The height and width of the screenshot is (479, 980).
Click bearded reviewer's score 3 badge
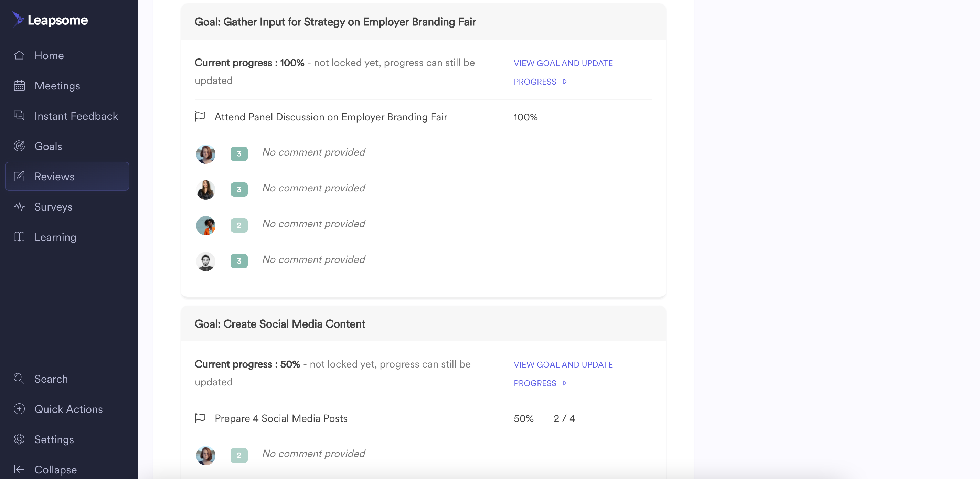pyautogui.click(x=239, y=261)
